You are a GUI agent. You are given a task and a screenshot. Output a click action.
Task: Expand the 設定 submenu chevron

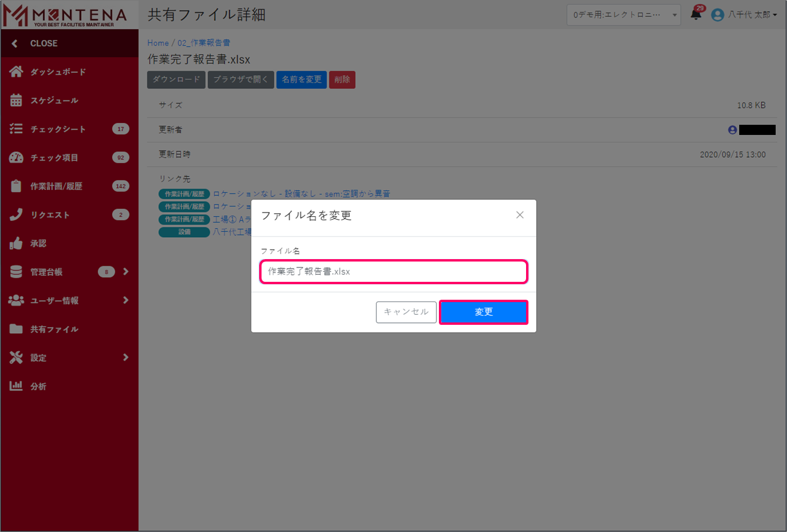pyautogui.click(x=125, y=358)
